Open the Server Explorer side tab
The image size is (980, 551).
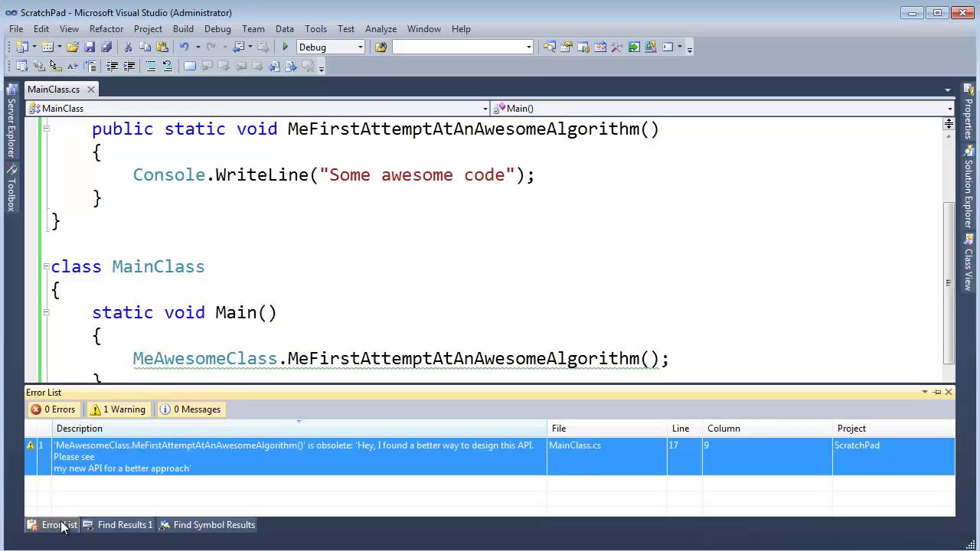click(11, 122)
